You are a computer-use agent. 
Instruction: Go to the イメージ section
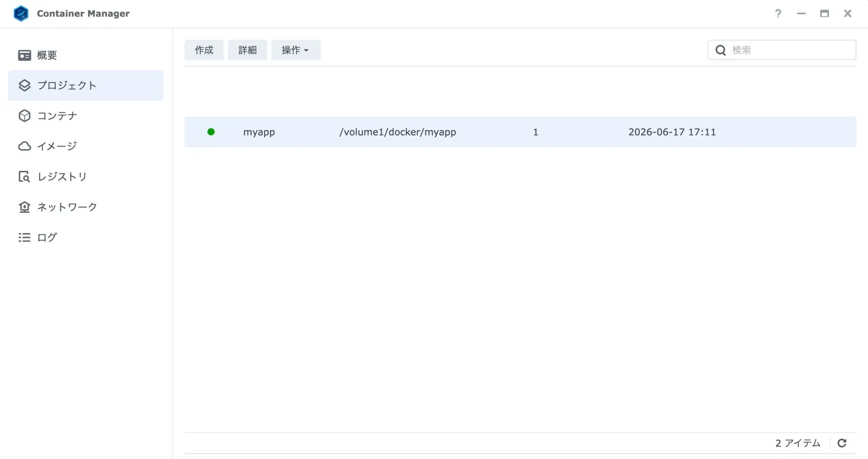[57, 146]
